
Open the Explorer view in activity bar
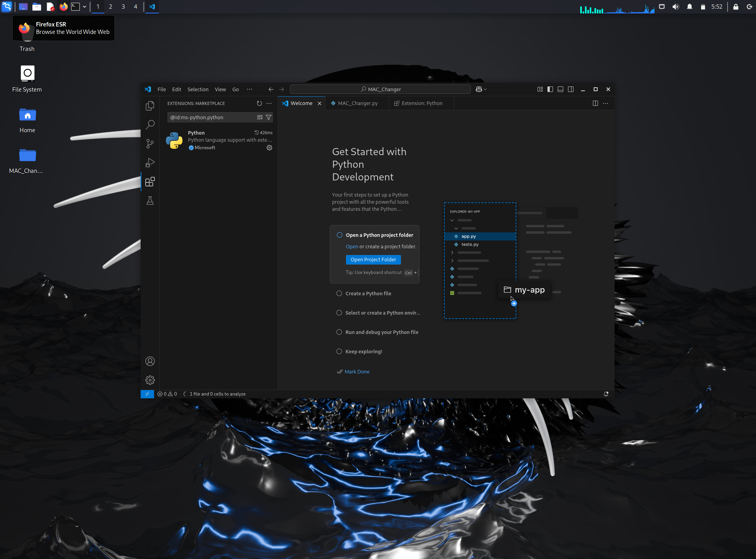point(150,106)
